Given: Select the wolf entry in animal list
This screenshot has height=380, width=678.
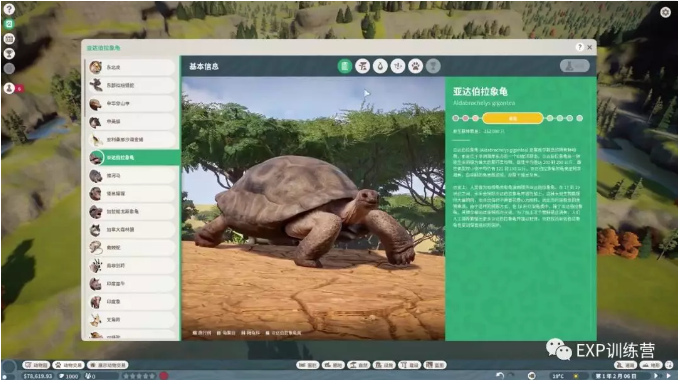Looking at the screenshot, I should coord(132,230).
